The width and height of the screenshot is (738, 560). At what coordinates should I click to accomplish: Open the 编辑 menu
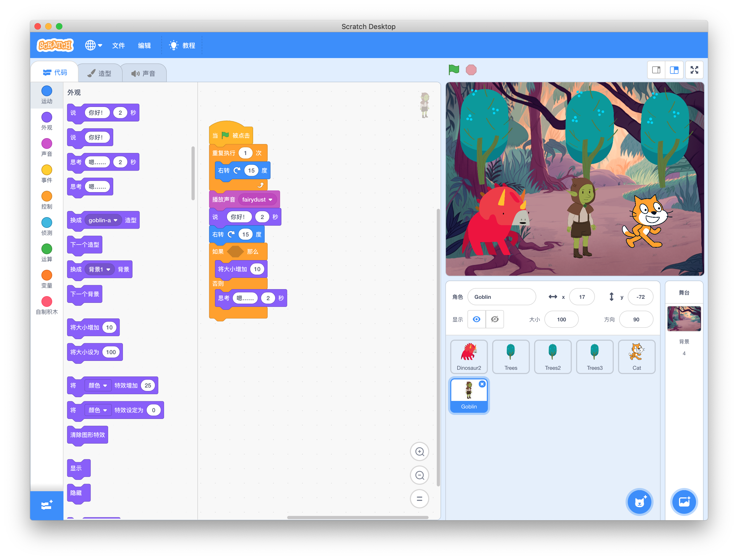coord(144,45)
